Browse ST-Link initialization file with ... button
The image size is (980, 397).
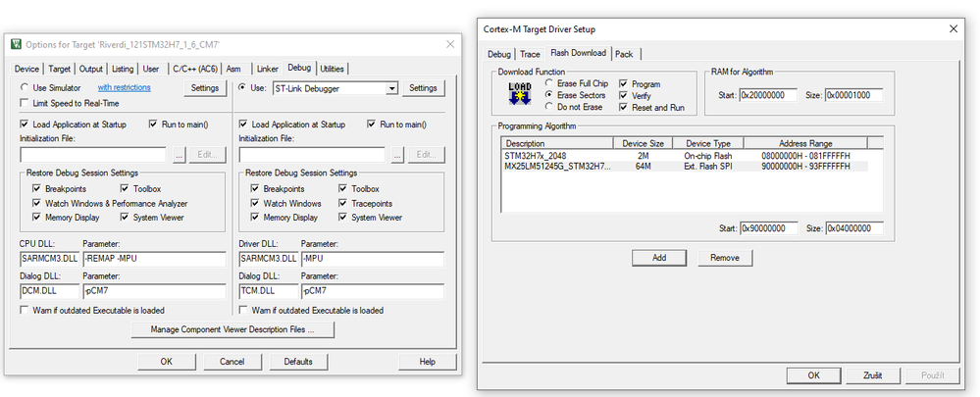[x=398, y=155]
